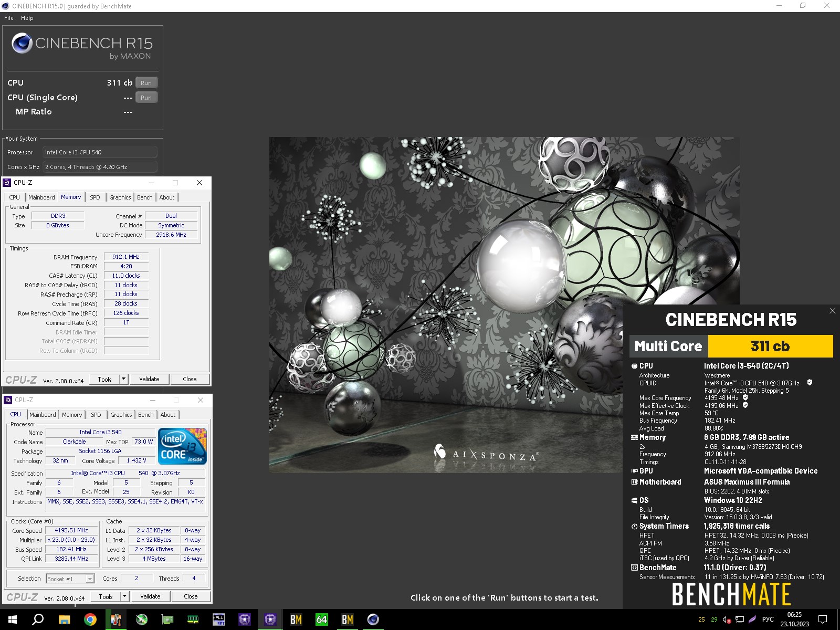Image resolution: width=840 pixels, height=630 pixels.
Task: Open the Windows Start menu
Action: click(13, 619)
